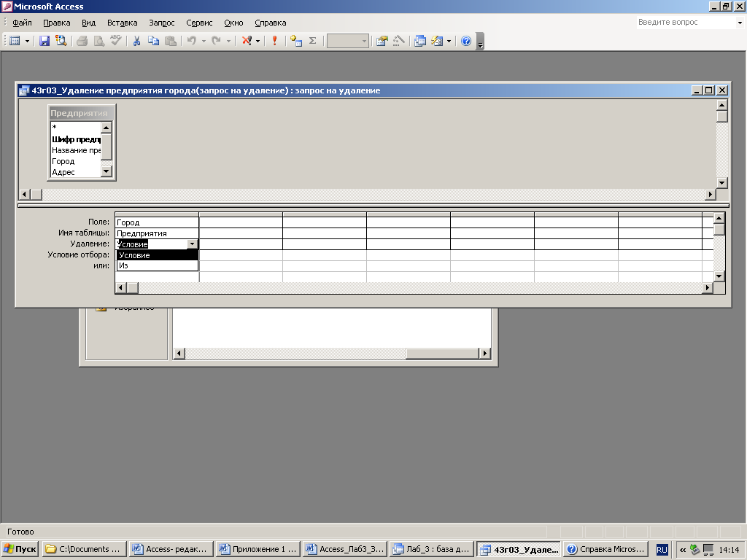Image resolution: width=747 pixels, height=560 pixels.
Task: Select the asterisk field in Предприятия list
Action: (x=76, y=127)
